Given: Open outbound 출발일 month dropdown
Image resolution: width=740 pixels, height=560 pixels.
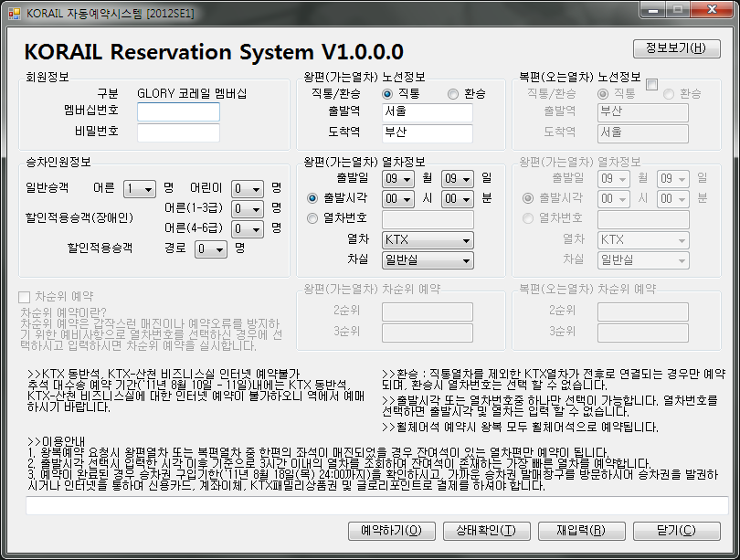Looking at the screenshot, I should pyautogui.click(x=397, y=179).
